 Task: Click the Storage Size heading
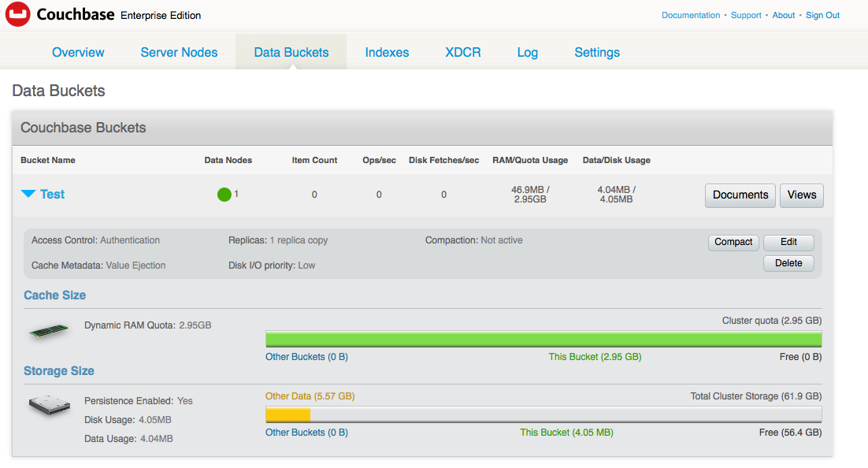[58, 371]
